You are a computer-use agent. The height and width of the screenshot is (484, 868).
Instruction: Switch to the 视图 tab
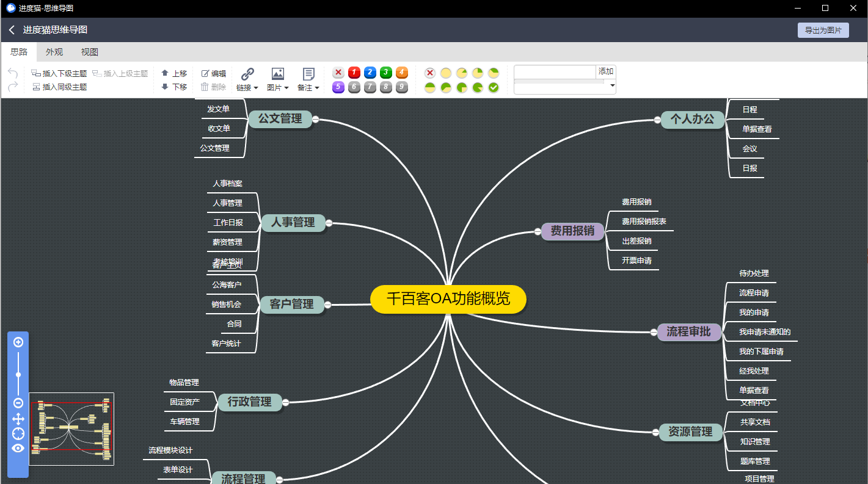click(x=90, y=52)
